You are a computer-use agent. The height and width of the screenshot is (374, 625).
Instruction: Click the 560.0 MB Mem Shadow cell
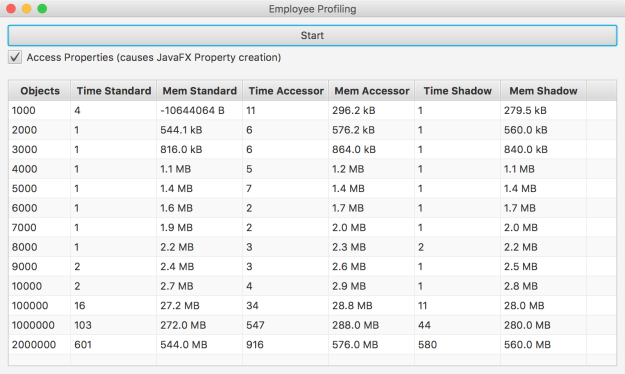(543, 345)
